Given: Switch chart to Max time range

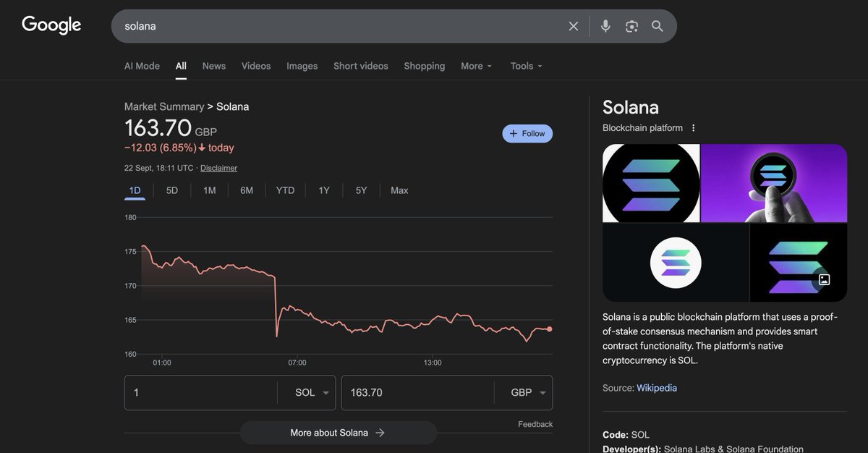Looking at the screenshot, I should (399, 190).
